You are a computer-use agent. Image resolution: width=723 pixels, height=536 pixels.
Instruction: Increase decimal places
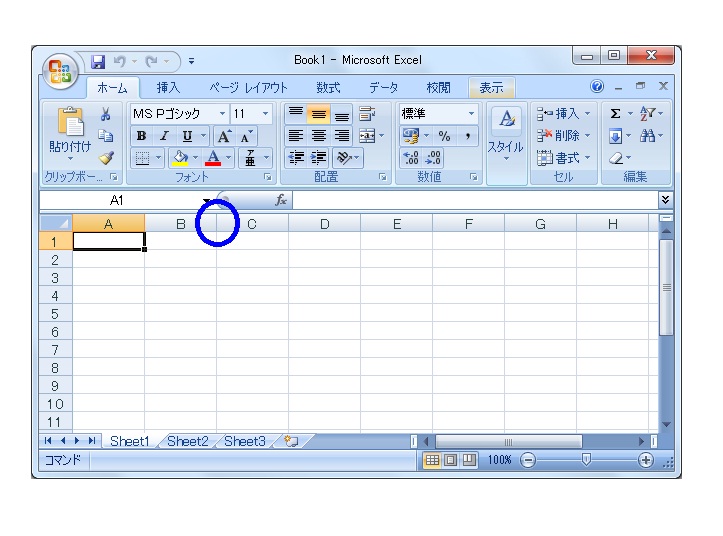(x=410, y=158)
